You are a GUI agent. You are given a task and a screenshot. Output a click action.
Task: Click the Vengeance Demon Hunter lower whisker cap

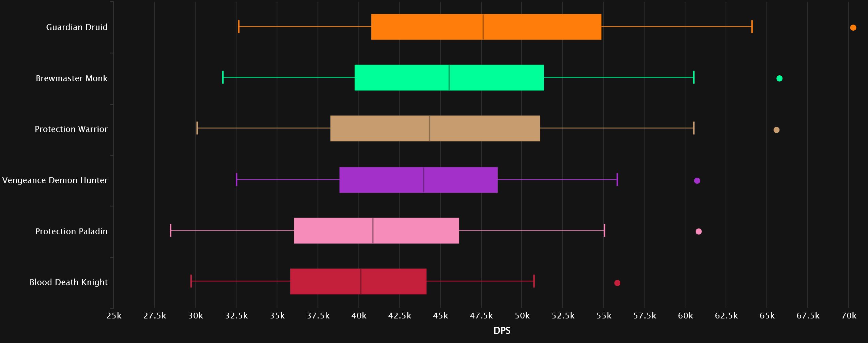(x=236, y=180)
